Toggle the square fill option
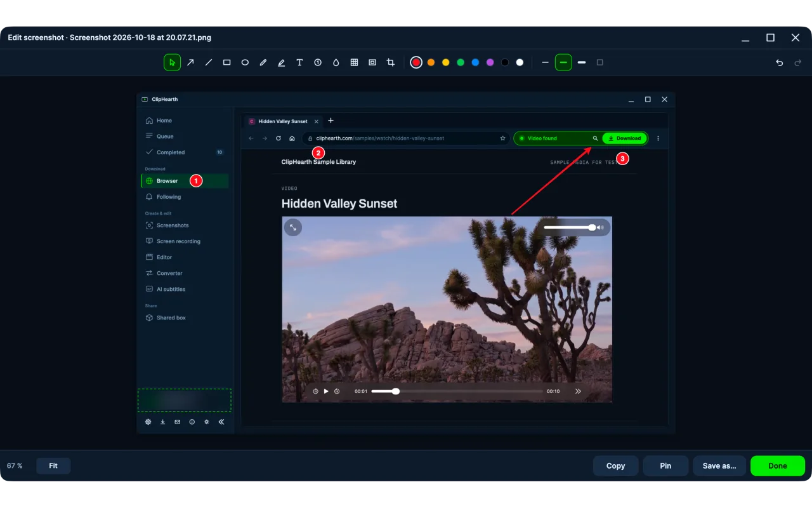Screen dimensions: 812x508 600,62
